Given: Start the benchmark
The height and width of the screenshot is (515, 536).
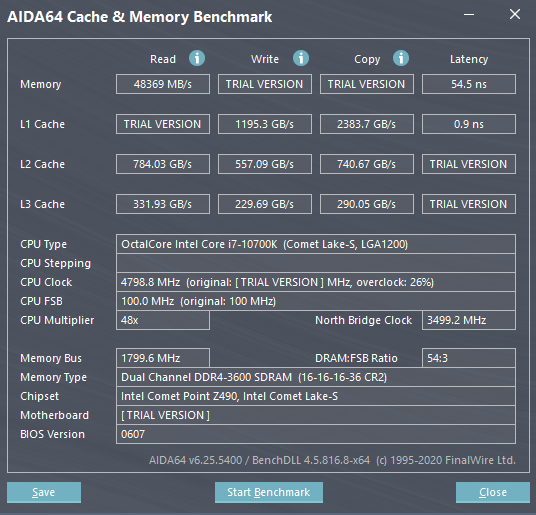Looking at the screenshot, I should point(269,492).
